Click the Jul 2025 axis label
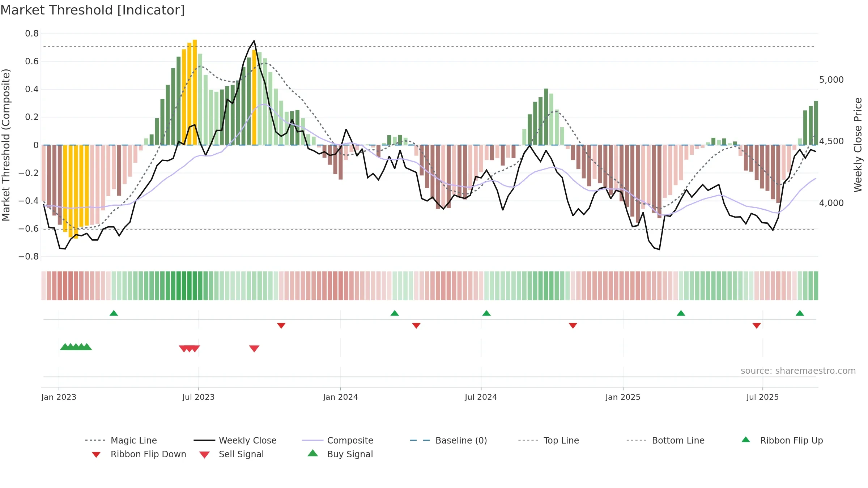Image resolution: width=868 pixels, height=488 pixels. (x=763, y=397)
